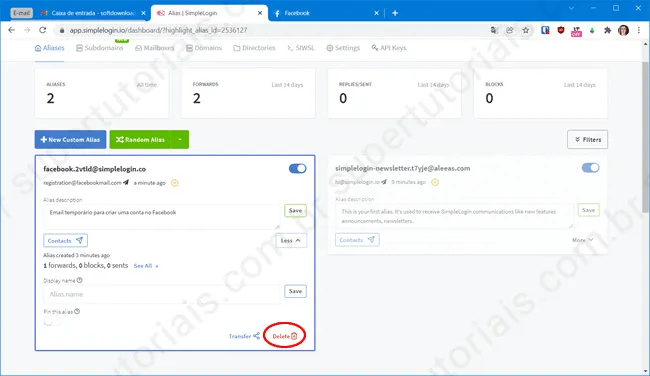Open the share page icon in address bar
This screenshot has width=650, height=376.
click(x=510, y=30)
